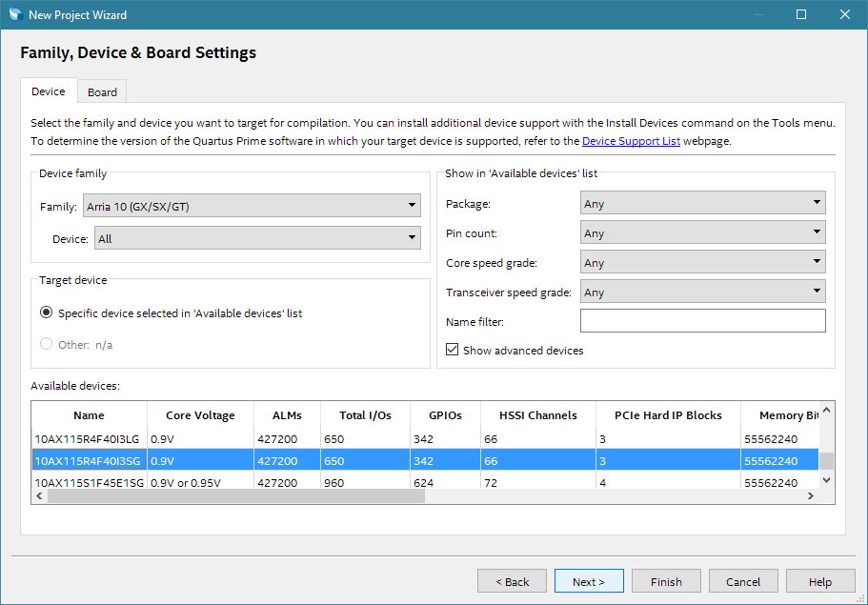Open Transceiver speed grade dropdown

(x=702, y=292)
